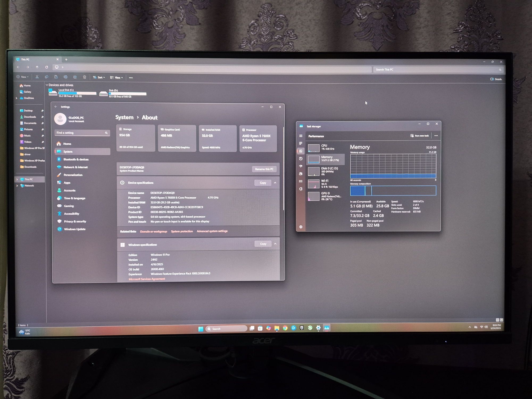The width and height of the screenshot is (532, 399).
Task: Collapse the Devices and drives group
Action: pyautogui.click(x=47, y=85)
